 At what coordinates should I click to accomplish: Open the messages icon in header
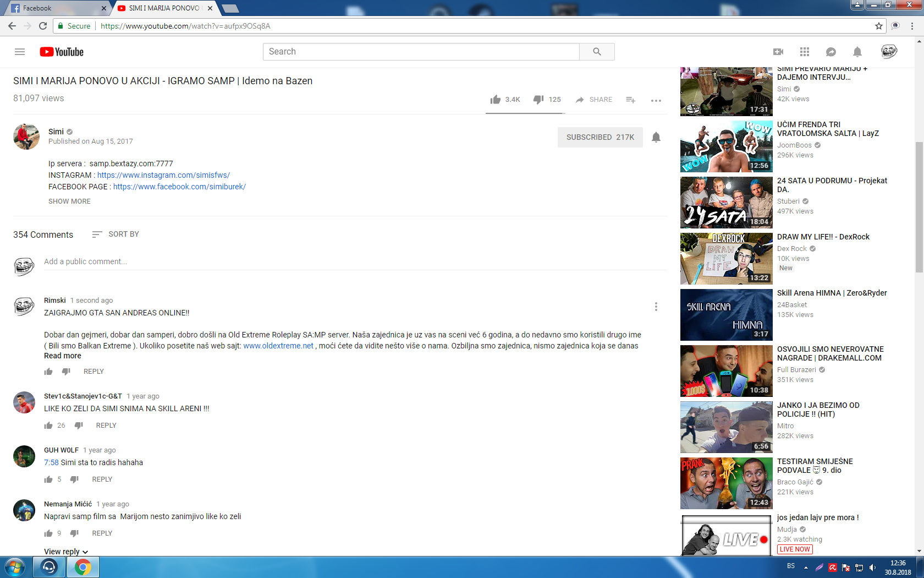831,52
